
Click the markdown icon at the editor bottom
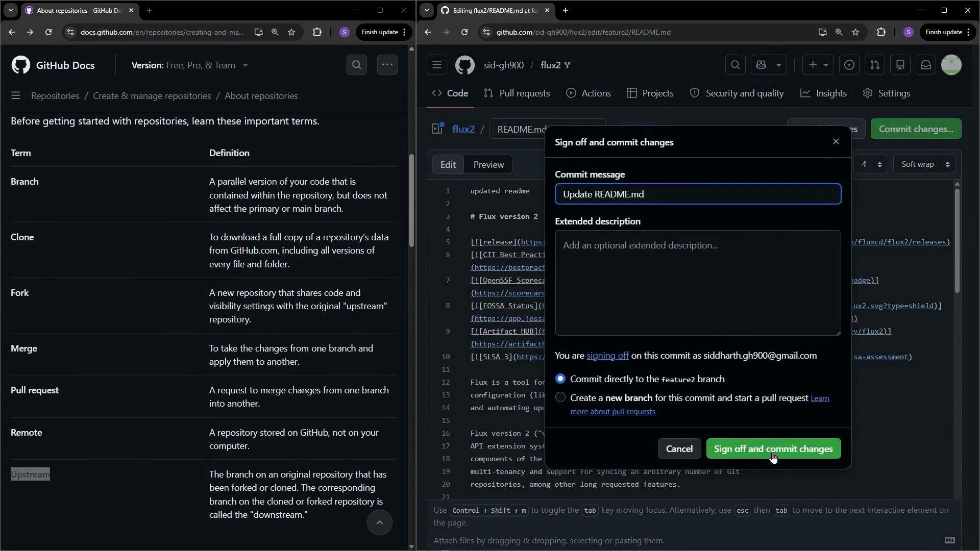(949, 540)
